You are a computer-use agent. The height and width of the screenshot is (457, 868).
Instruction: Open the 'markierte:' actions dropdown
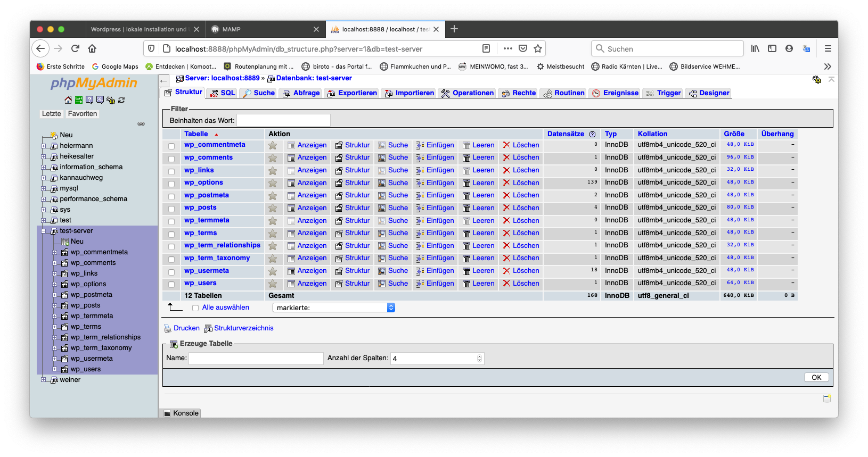334,308
